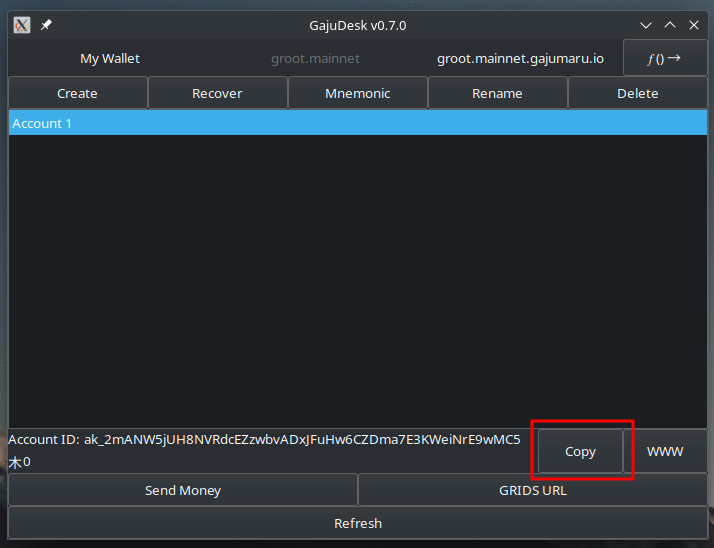Minimize the GajuDesk window
714x548 pixels.
(646, 25)
